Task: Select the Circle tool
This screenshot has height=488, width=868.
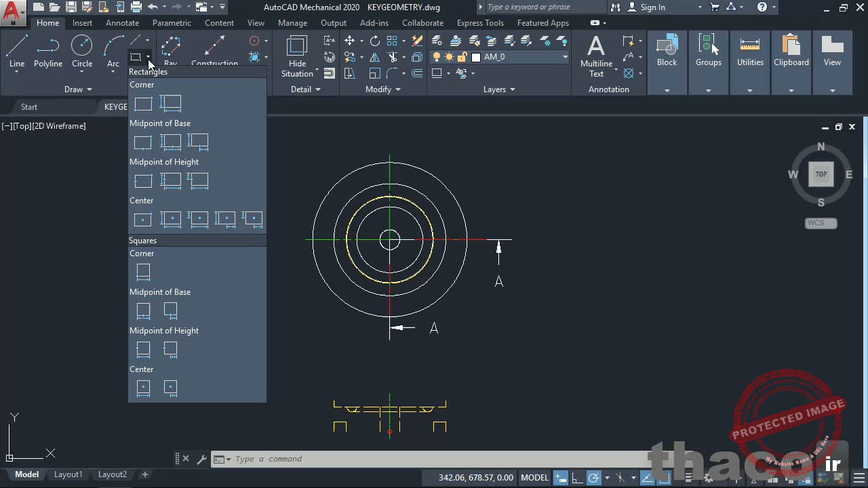Action: (x=82, y=52)
